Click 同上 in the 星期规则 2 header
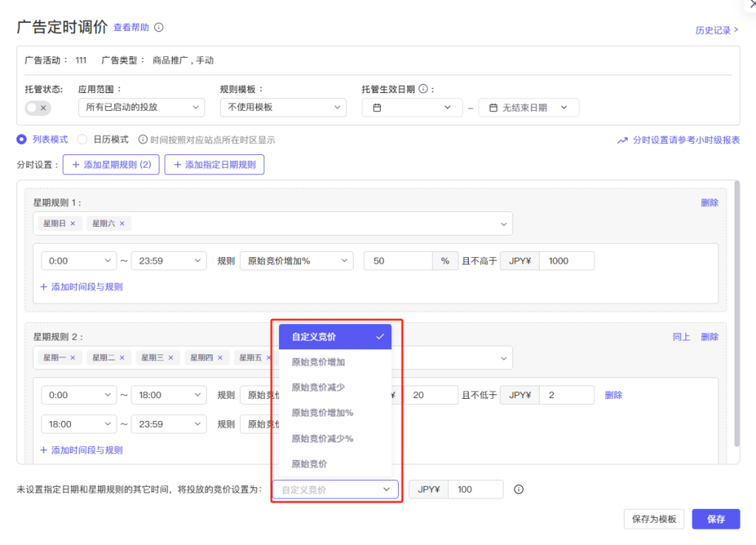Viewport: 756px width, 545px height. tap(681, 337)
